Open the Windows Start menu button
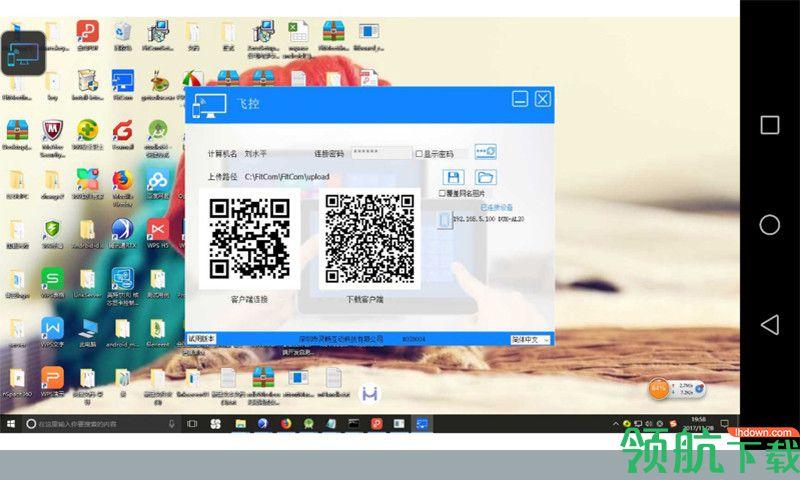 (9, 425)
